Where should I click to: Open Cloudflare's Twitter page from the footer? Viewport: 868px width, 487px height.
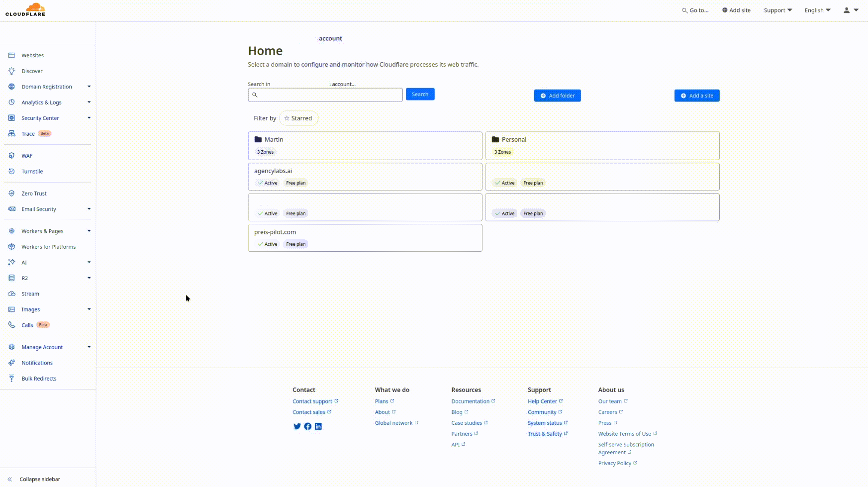297,426
